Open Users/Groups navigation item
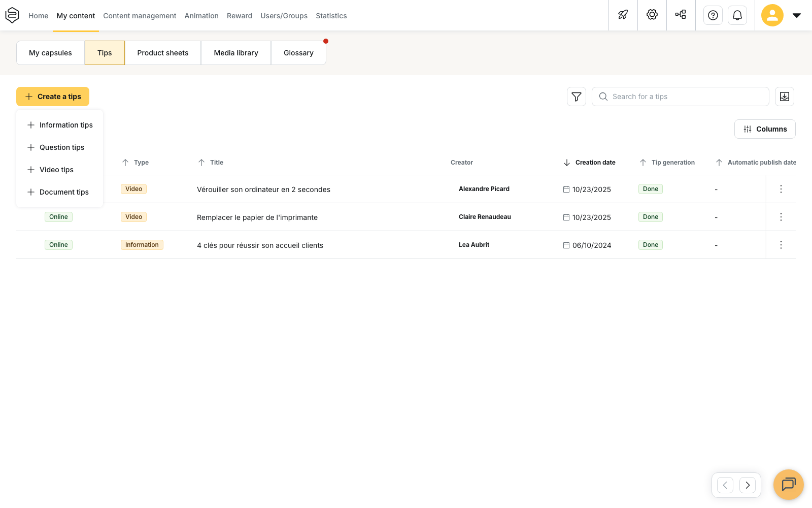This screenshot has height=508, width=812. click(284, 16)
